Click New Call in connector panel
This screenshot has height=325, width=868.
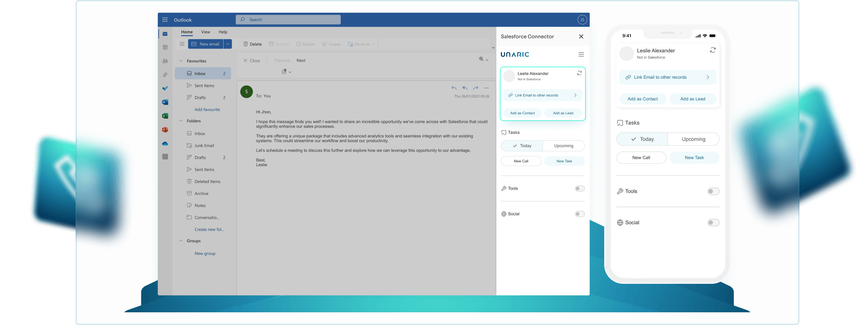[x=521, y=161]
